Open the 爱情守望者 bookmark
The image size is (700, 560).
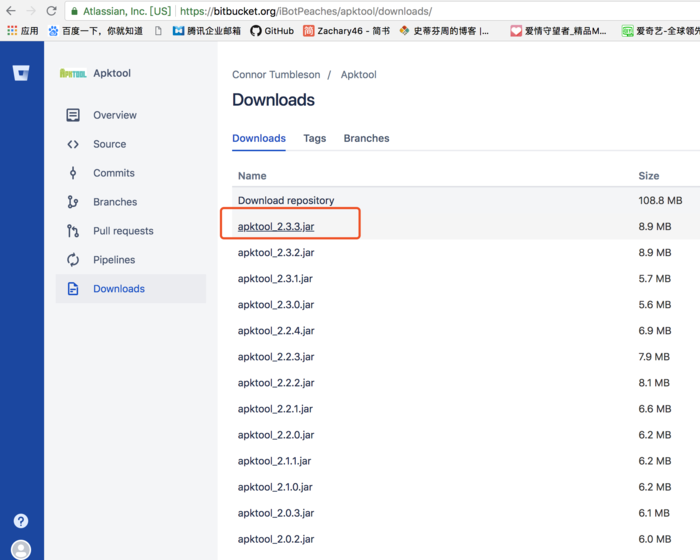pyautogui.click(x=558, y=31)
